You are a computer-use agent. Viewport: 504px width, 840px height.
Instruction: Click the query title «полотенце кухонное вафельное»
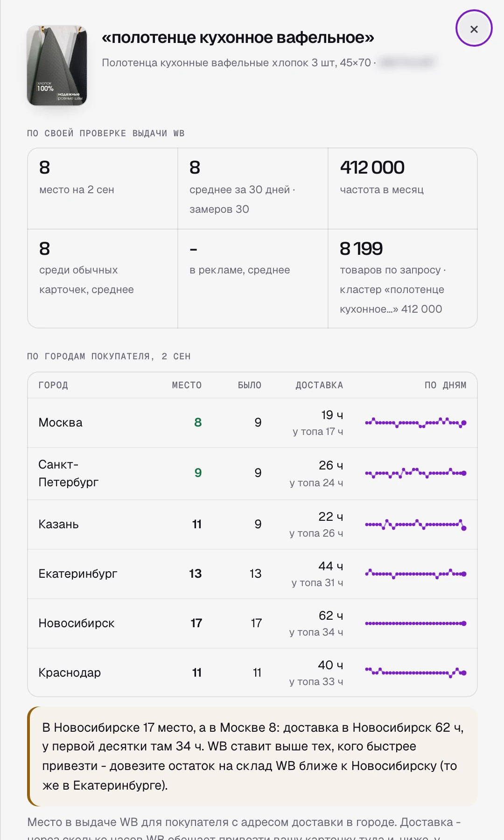click(238, 38)
